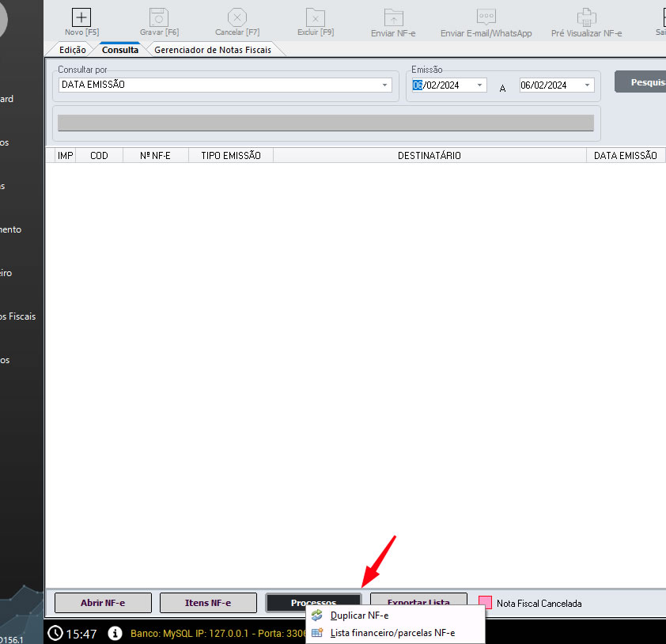Click the Novo [F5] toolbar icon

[x=81, y=17]
